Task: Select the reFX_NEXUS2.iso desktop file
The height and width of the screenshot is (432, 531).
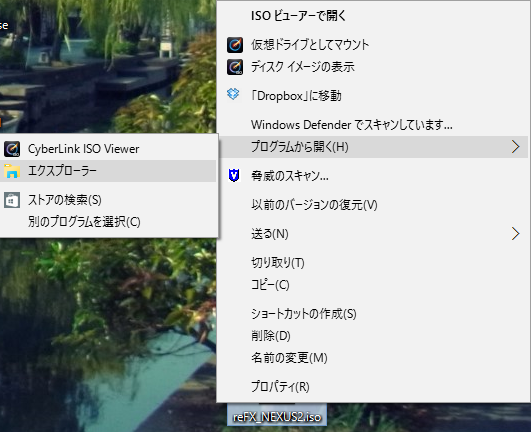Action: [277, 416]
